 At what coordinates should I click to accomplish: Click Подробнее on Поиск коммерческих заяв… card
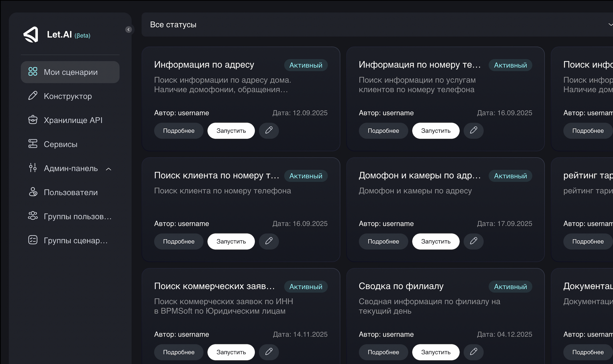pyautogui.click(x=179, y=352)
